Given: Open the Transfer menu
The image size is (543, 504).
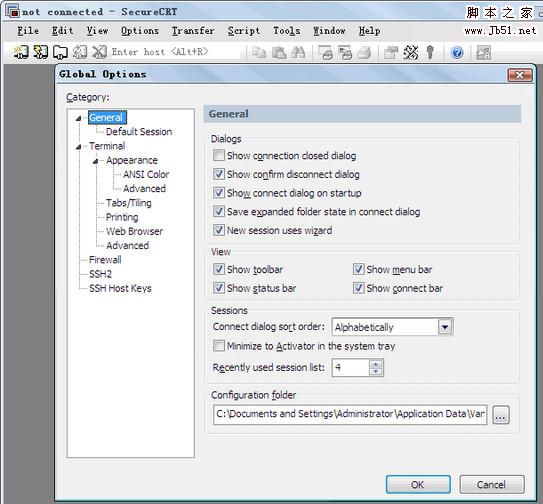Looking at the screenshot, I should coord(193,31).
